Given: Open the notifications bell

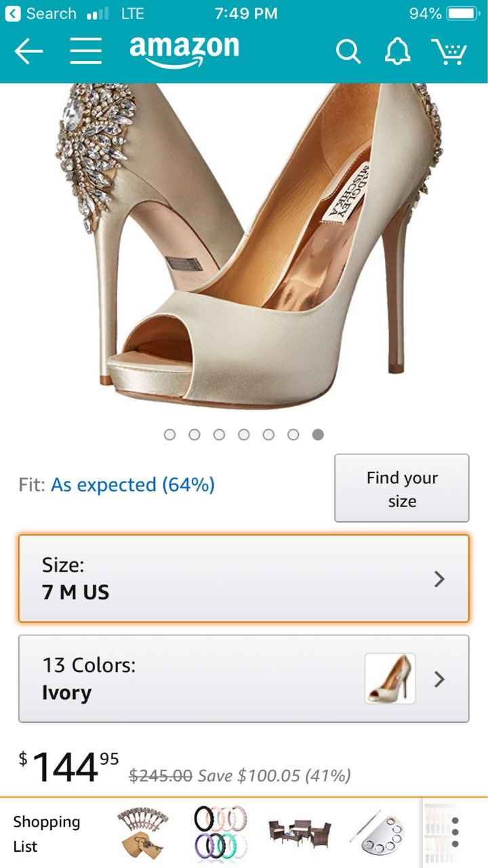Looking at the screenshot, I should [398, 51].
